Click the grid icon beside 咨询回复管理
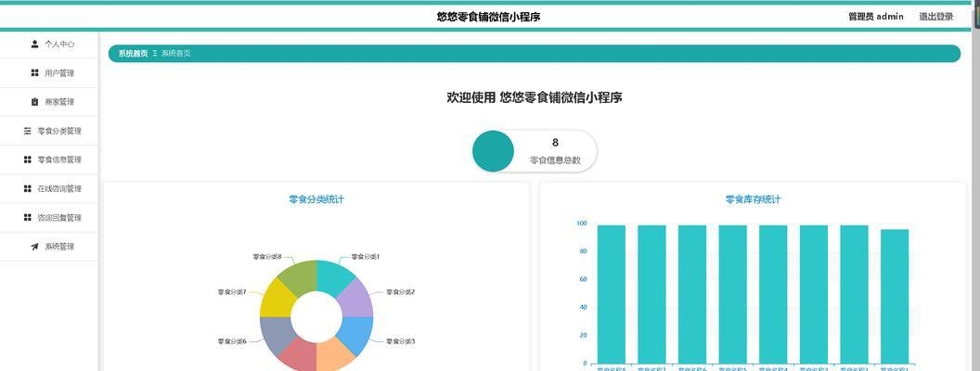 point(28,217)
